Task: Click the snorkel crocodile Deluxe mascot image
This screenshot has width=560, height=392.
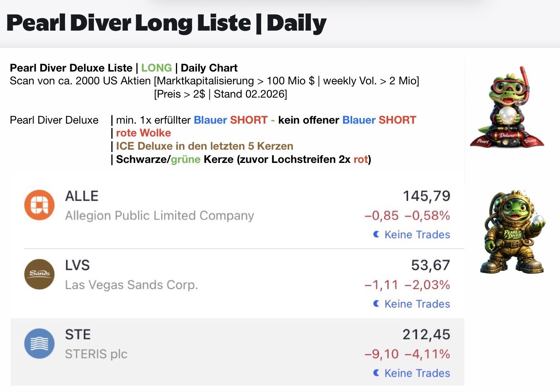Action: tap(507, 107)
